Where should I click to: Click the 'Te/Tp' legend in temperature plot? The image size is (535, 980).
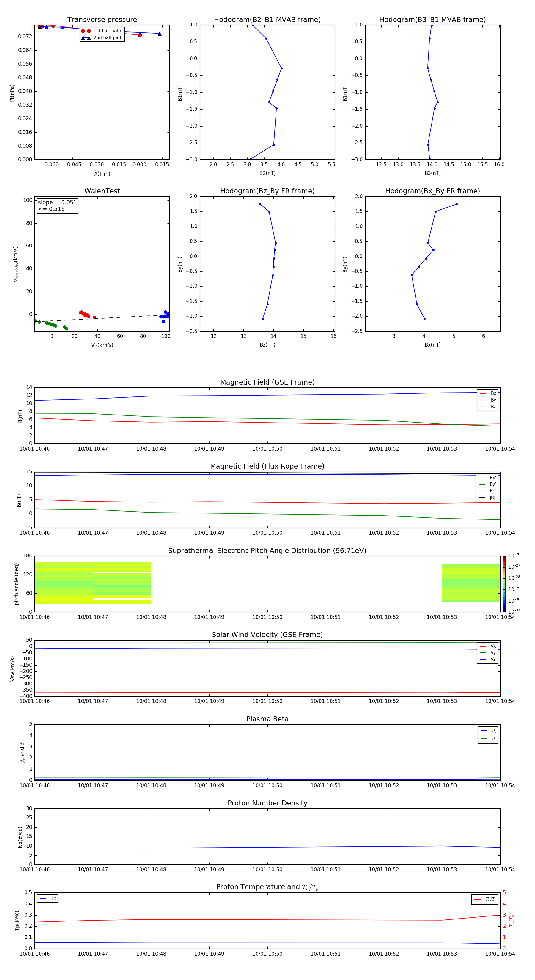tap(485, 899)
